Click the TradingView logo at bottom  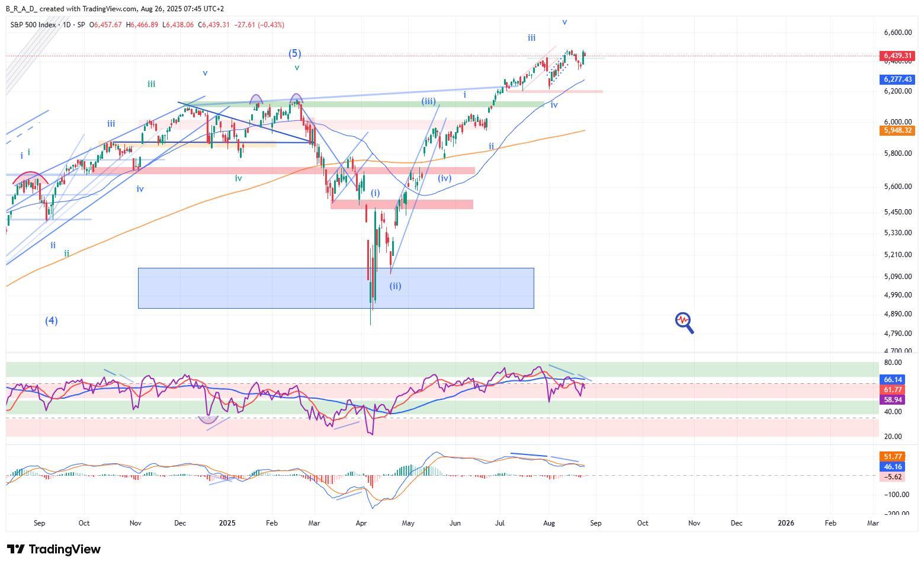(53, 549)
